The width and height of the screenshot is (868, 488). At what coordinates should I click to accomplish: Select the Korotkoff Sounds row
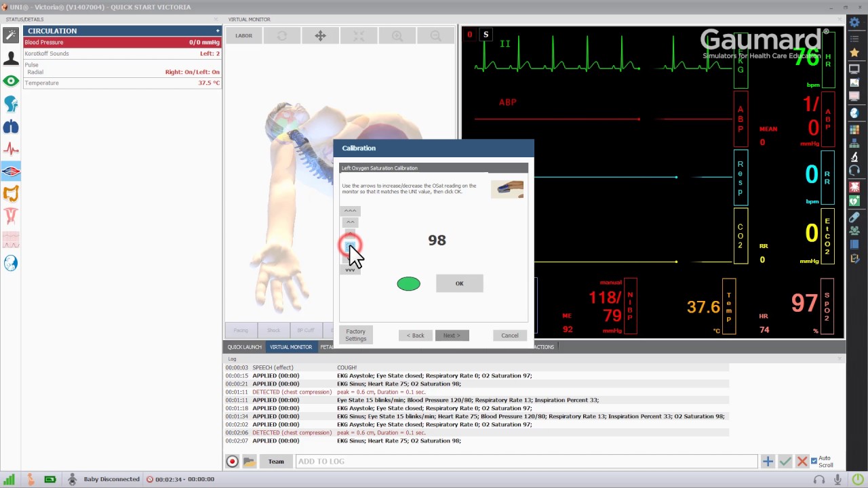122,54
